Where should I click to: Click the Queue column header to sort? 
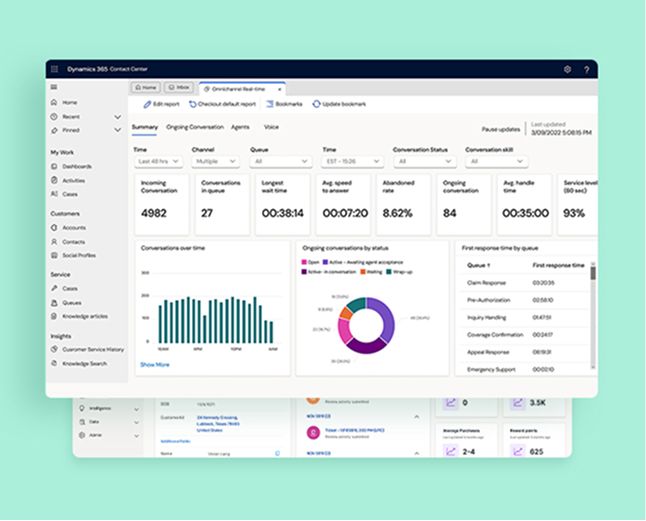coord(478,266)
